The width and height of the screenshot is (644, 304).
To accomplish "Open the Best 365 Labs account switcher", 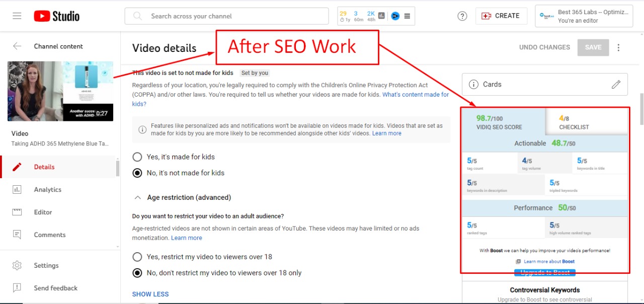I will (584, 16).
